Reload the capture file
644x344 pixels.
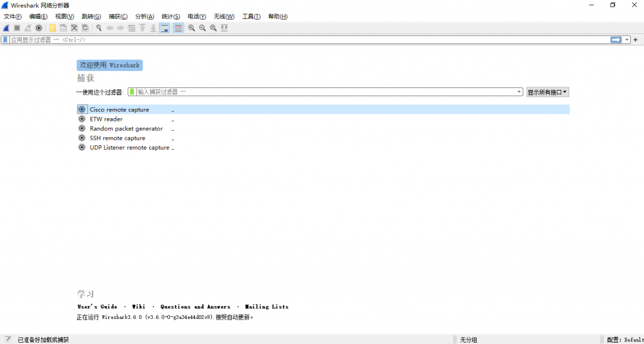tap(85, 28)
